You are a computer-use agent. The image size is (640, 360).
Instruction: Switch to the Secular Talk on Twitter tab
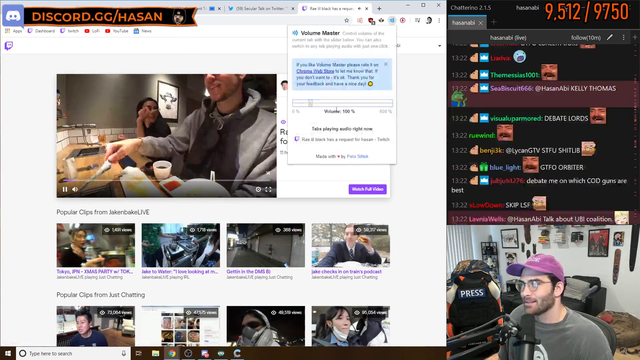[260, 8]
